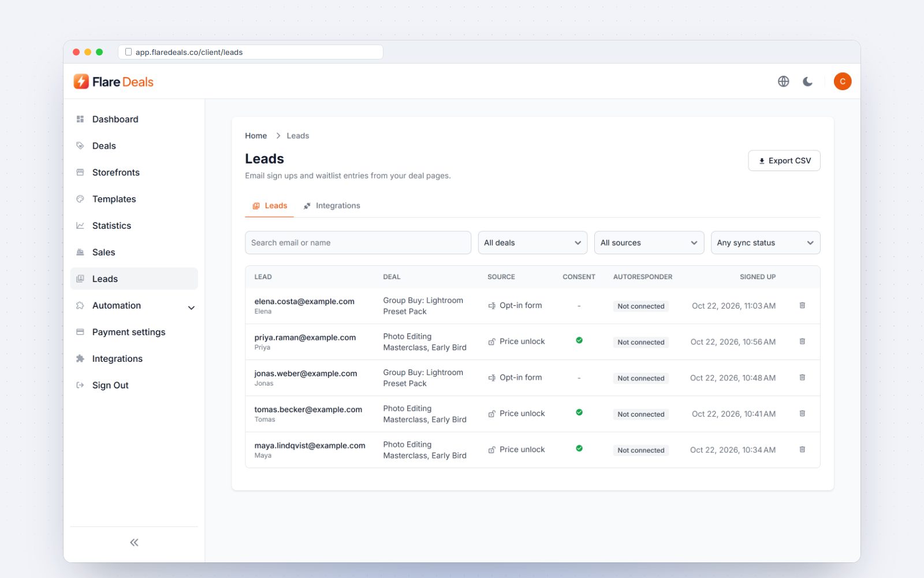Go to Home breadcrumb link

pyautogui.click(x=256, y=136)
